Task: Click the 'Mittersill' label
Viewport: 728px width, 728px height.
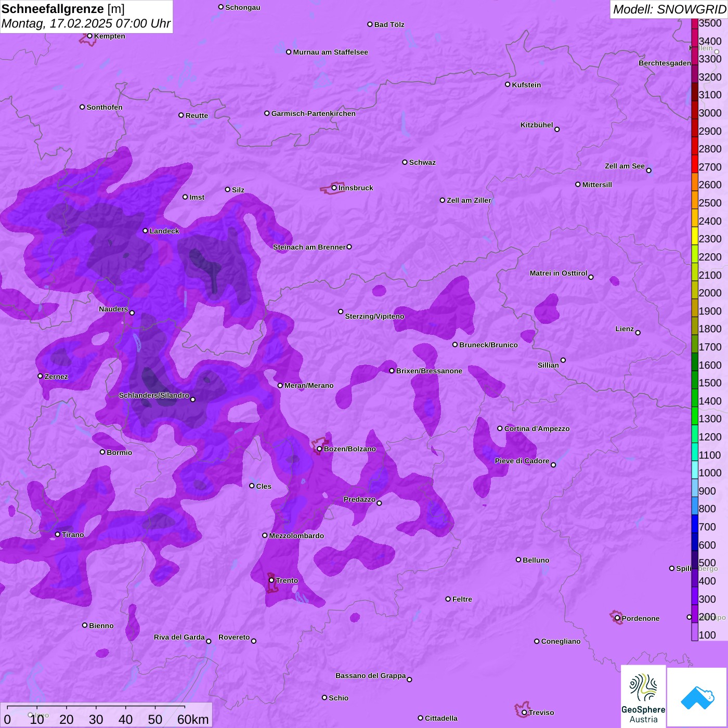Action: pos(597,185)
